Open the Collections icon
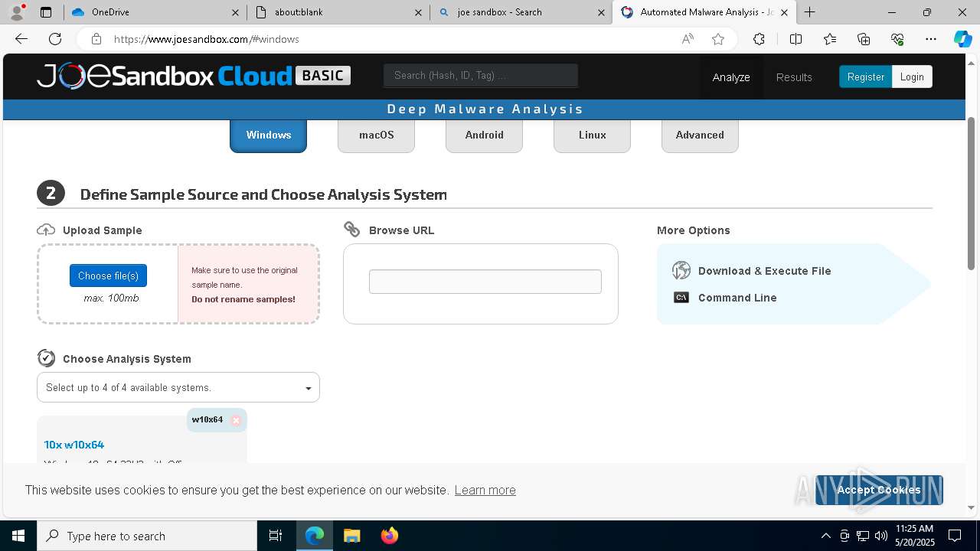This screenshot has width=980, height=551. tap(864, 39)
